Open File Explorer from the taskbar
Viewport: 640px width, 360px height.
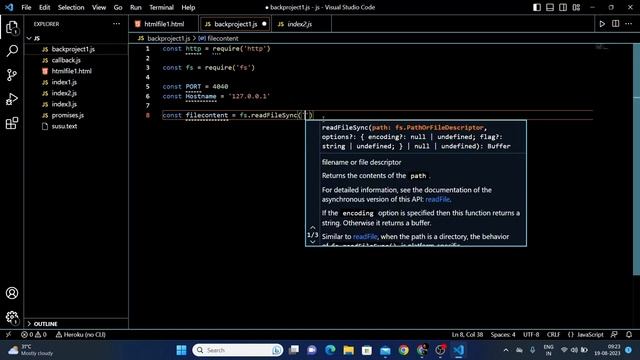[x=348, y=350]
